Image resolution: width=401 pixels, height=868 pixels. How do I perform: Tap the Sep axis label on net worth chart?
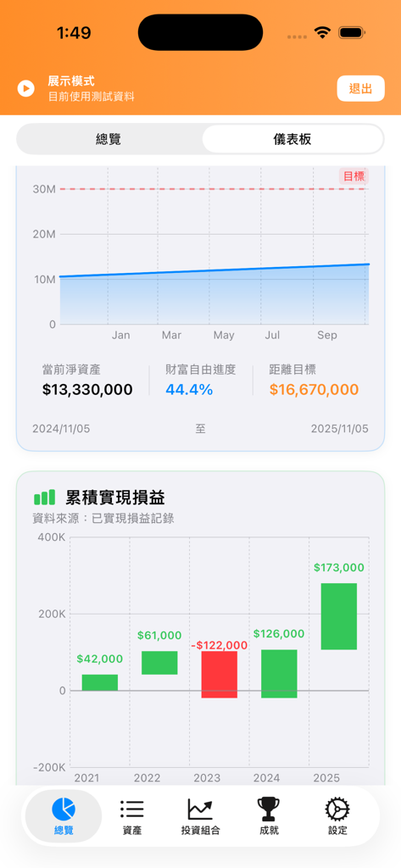coord(326,336)
